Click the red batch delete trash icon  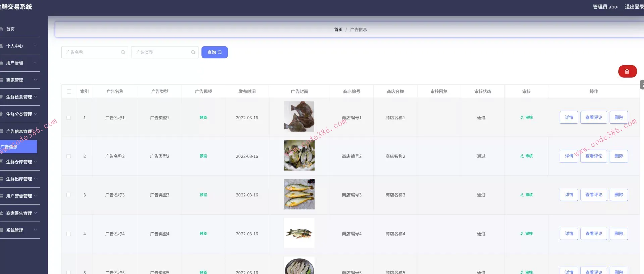pos(627,71)
